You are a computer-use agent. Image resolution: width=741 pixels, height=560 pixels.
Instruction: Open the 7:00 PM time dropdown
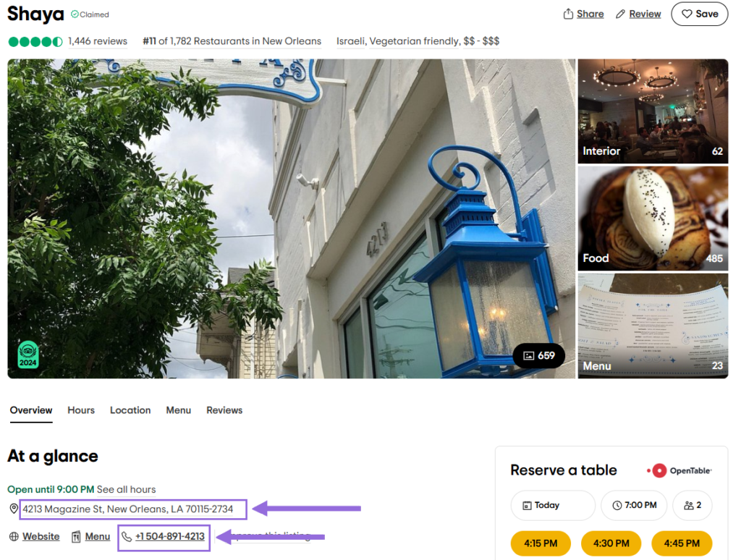pyautogui.click(x=634, y=506)
